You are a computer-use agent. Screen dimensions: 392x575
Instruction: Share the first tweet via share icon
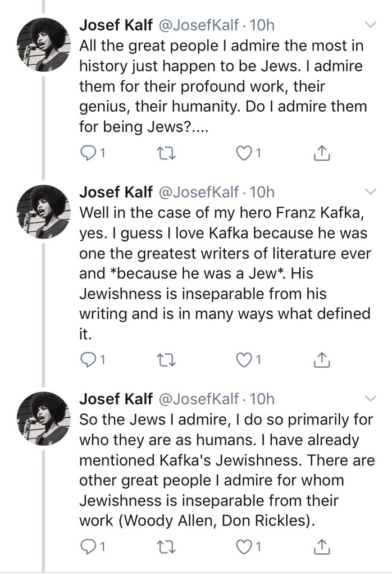[x=322, y=153]
